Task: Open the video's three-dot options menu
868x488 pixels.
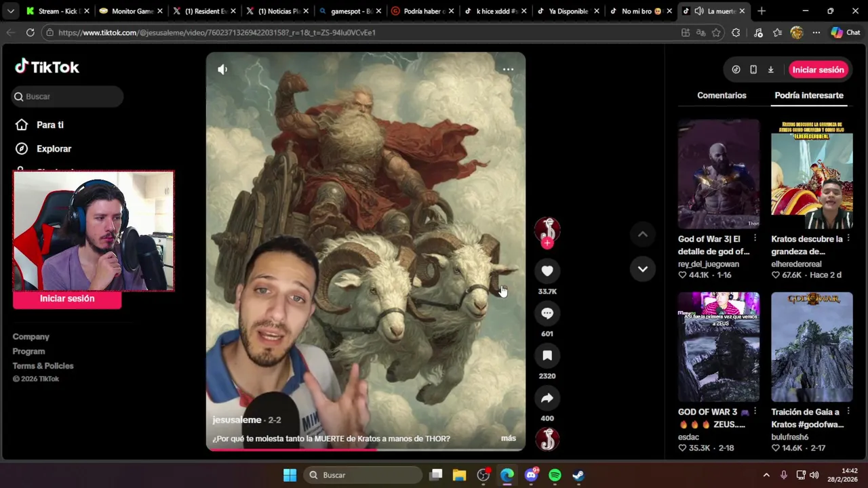Action: click(508, 69)
